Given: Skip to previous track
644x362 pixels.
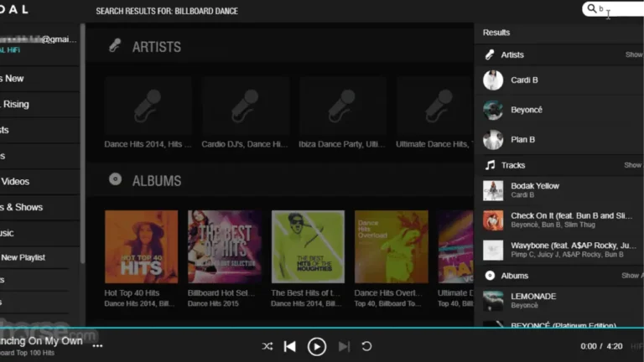Looking at the screenshot, I should (290, 346).
